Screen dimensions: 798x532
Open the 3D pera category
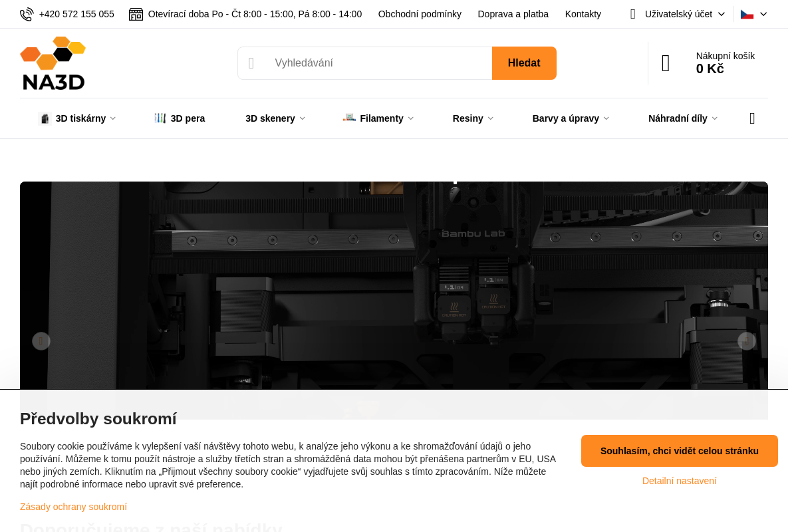(x=188, y=118)
